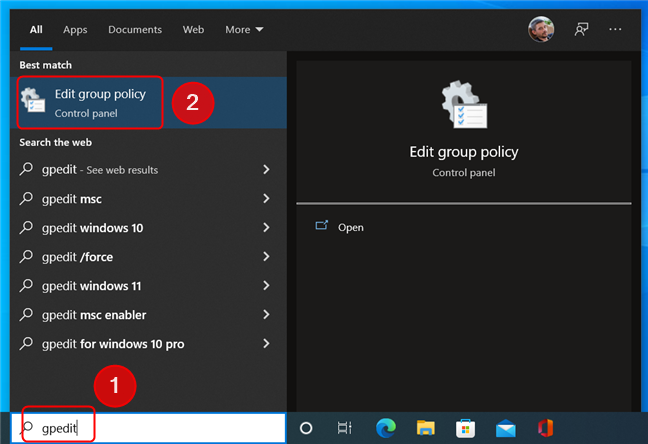
Task: Expand gpedit See web results arrow
Action: 267,169
